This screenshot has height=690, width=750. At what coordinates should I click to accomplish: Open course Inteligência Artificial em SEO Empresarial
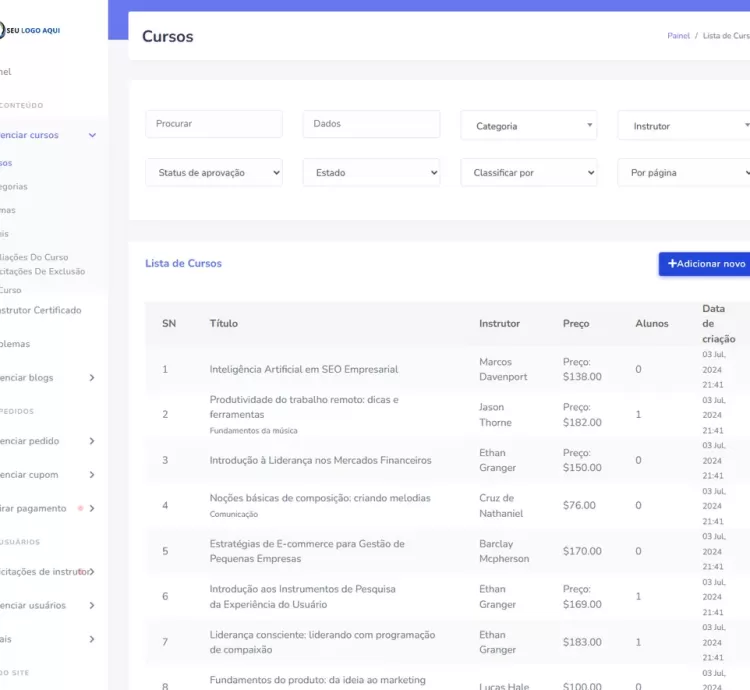[x=303, y=369]
